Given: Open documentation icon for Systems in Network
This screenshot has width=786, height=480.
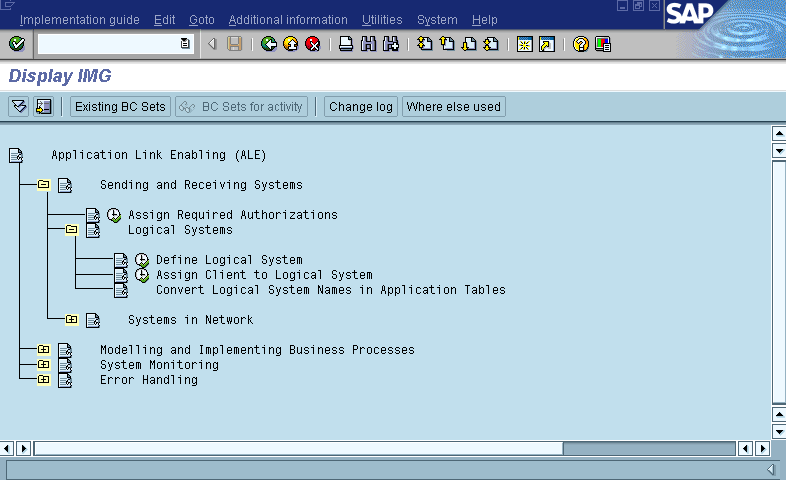Looking at the screenshot, I should tap(93, 320).
